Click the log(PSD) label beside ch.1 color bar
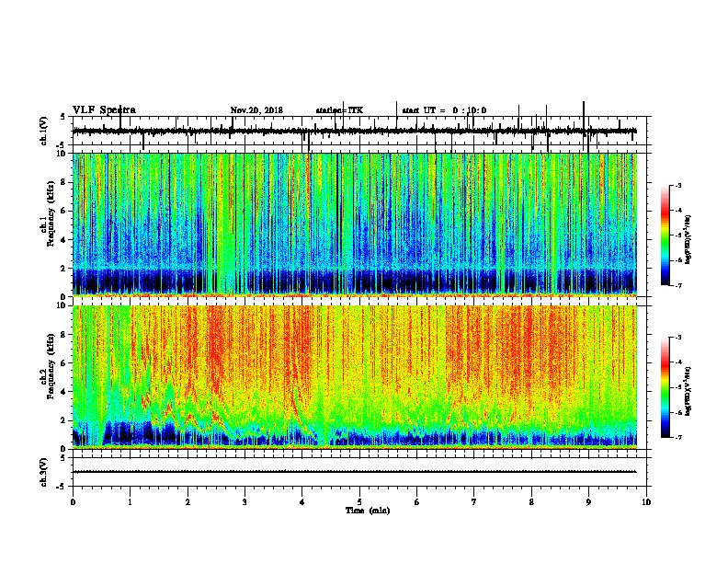 point(688,240)
